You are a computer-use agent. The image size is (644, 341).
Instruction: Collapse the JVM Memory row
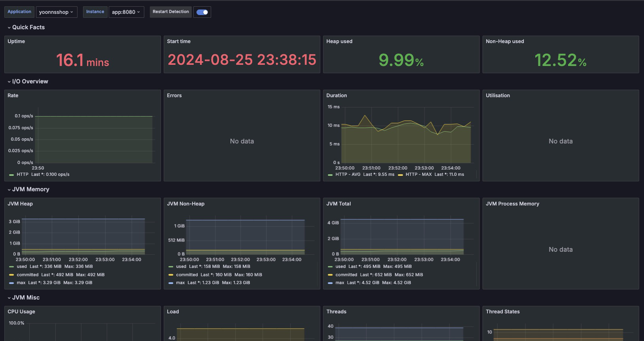(x=28, y=189)
